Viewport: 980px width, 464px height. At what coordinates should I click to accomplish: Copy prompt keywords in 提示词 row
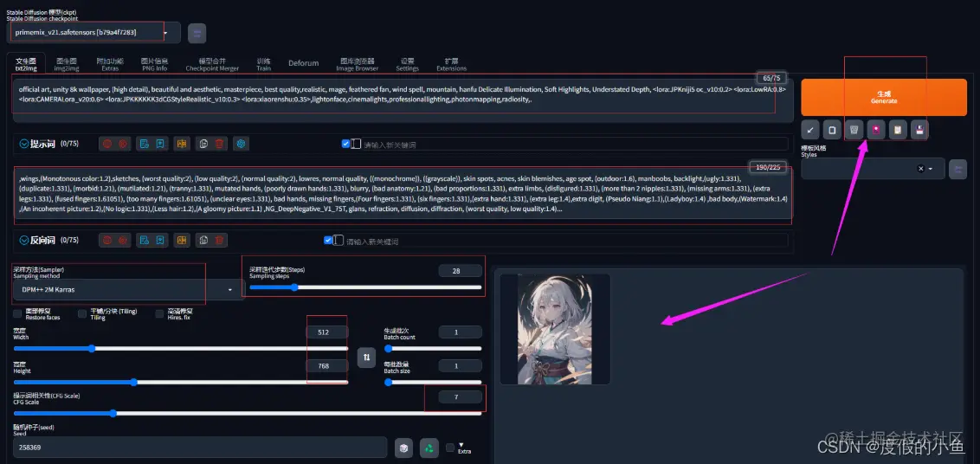203,144
